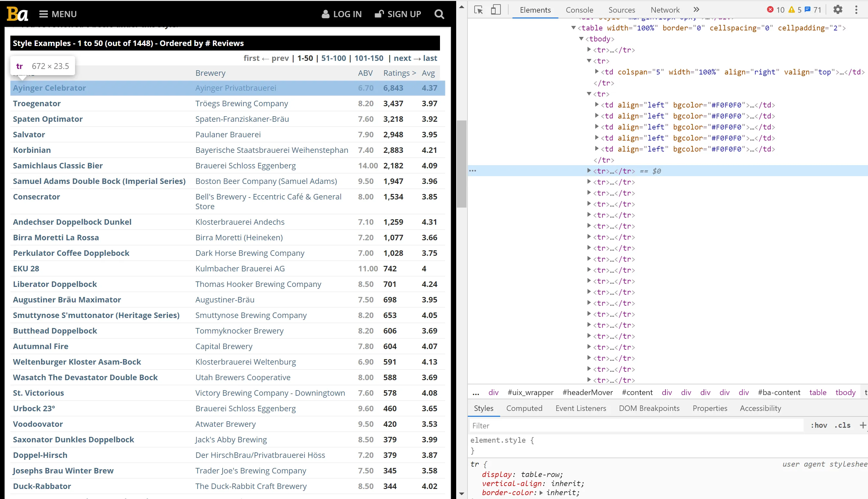Go to results page 51-100

[334, 58]
